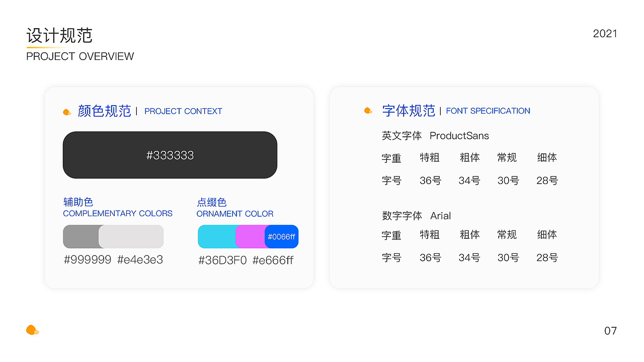This screenshot has width=644, height=362.
Task: Click the '颜色规范' card heading
Action: (105, 111)
